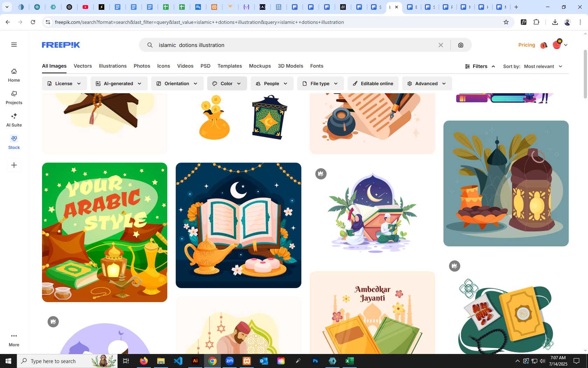588x368 pixels.
Task: Switch to the Videos tab
Action: click(185, 66)
